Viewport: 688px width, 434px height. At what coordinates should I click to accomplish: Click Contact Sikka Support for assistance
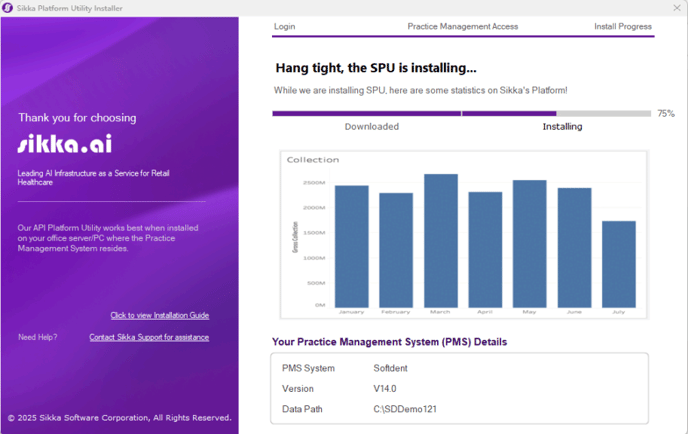[149, 338]
